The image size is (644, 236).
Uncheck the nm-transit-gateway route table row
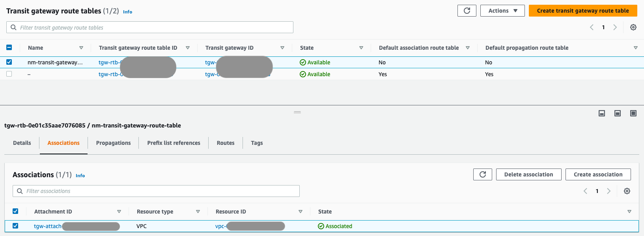9,62
